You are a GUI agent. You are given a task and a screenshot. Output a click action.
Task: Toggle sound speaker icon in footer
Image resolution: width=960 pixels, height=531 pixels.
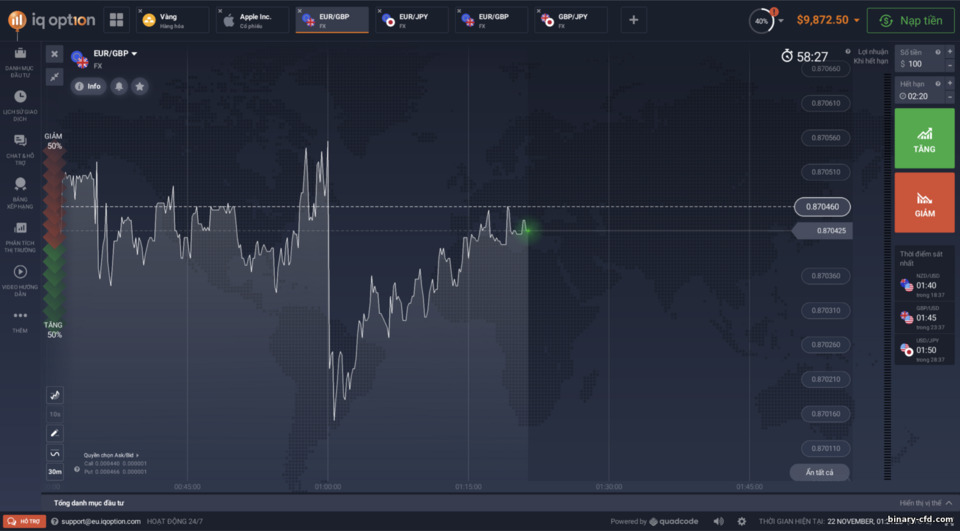[x=718, y=521]
